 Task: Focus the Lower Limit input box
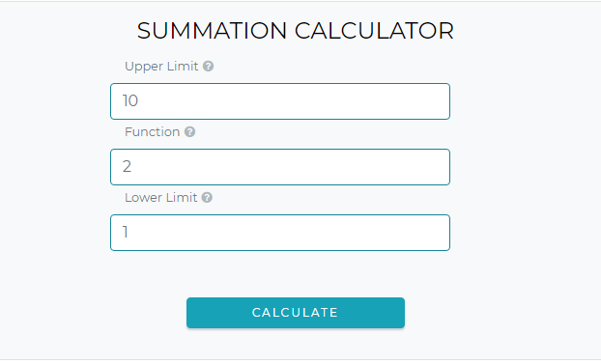(x=280, y=233)
